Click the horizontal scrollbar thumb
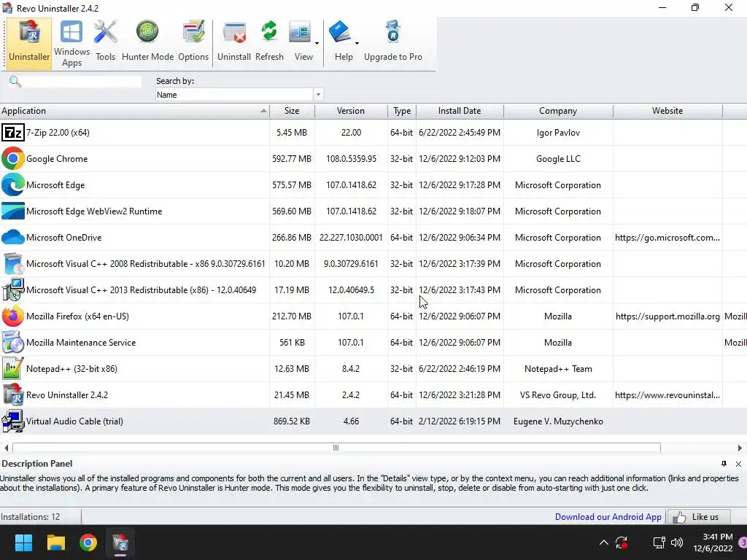The height and width of the screenshot is (560, 747). [336, 448]
